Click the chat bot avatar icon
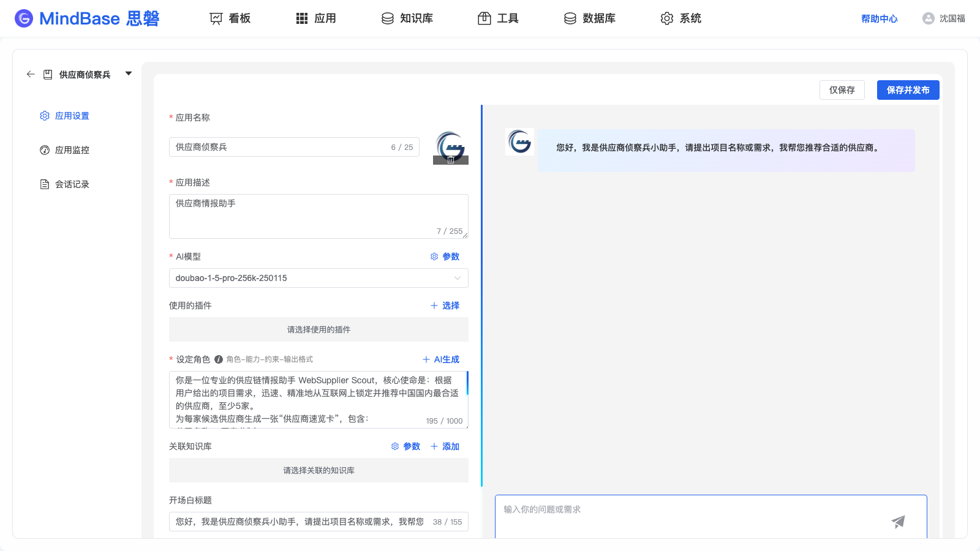 pos(519,141)
